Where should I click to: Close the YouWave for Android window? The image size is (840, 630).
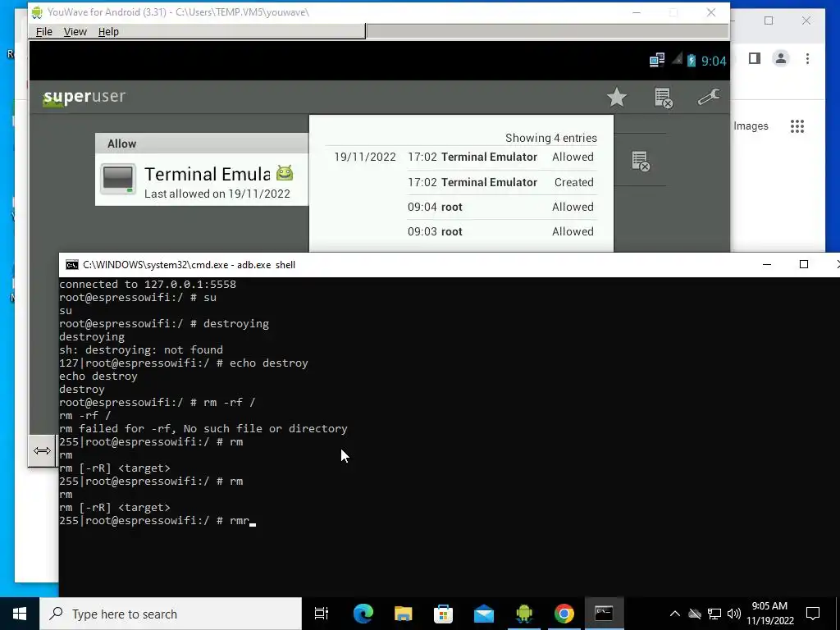(x=711, y=12)
